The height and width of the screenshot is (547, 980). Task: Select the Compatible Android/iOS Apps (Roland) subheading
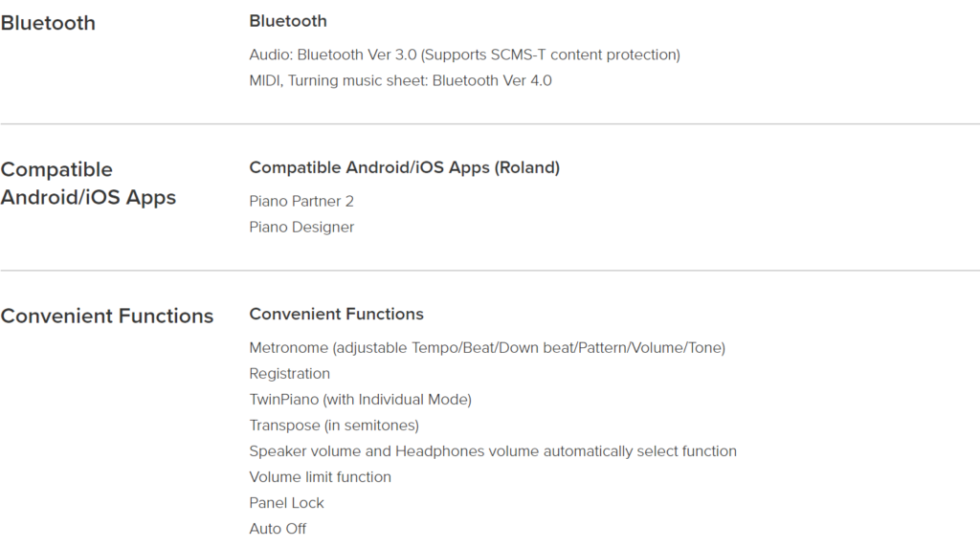pos(405,167)
